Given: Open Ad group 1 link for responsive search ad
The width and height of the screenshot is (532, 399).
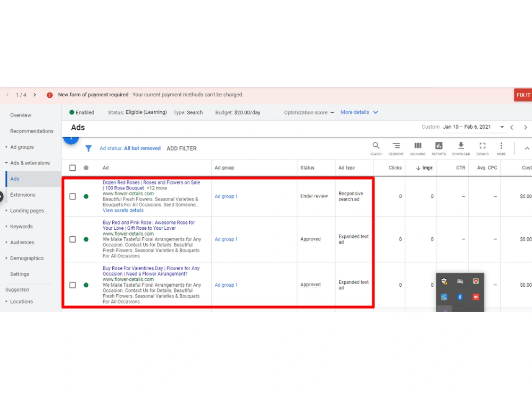Looking at the screenshot, I should click(226, 196).
